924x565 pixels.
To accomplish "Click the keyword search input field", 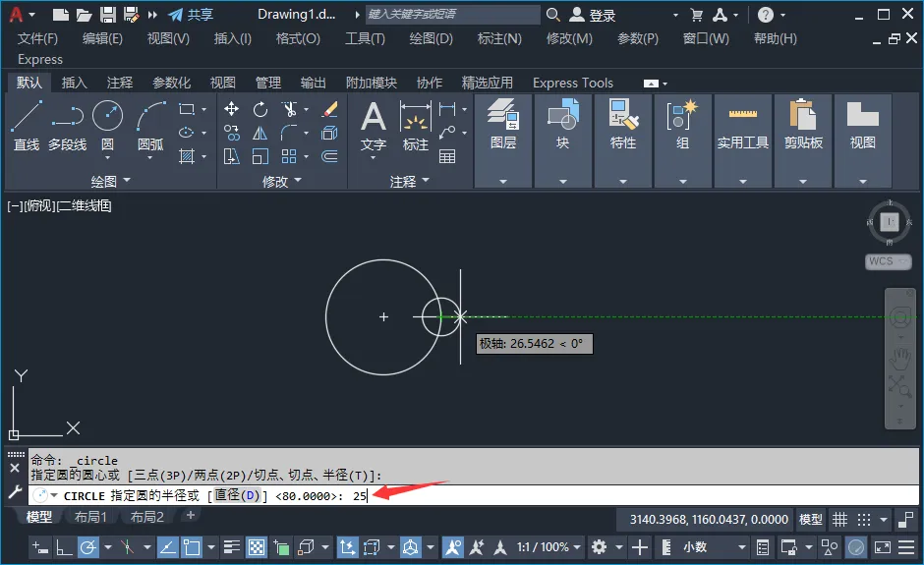I will tap(452, 14).
